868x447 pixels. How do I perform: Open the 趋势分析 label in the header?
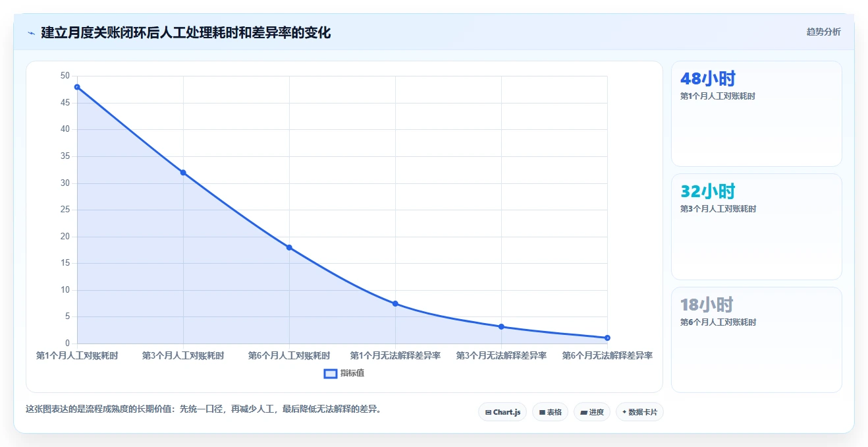(x=823, y=32)
